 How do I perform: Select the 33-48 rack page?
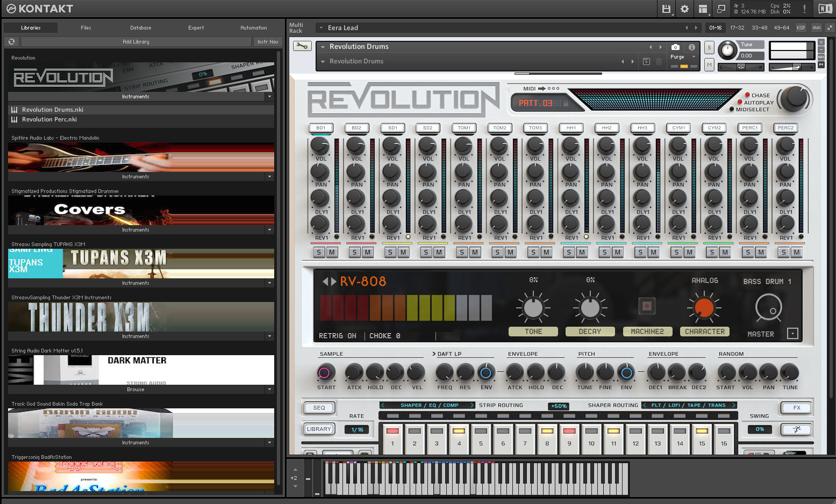tap(759, 27)
